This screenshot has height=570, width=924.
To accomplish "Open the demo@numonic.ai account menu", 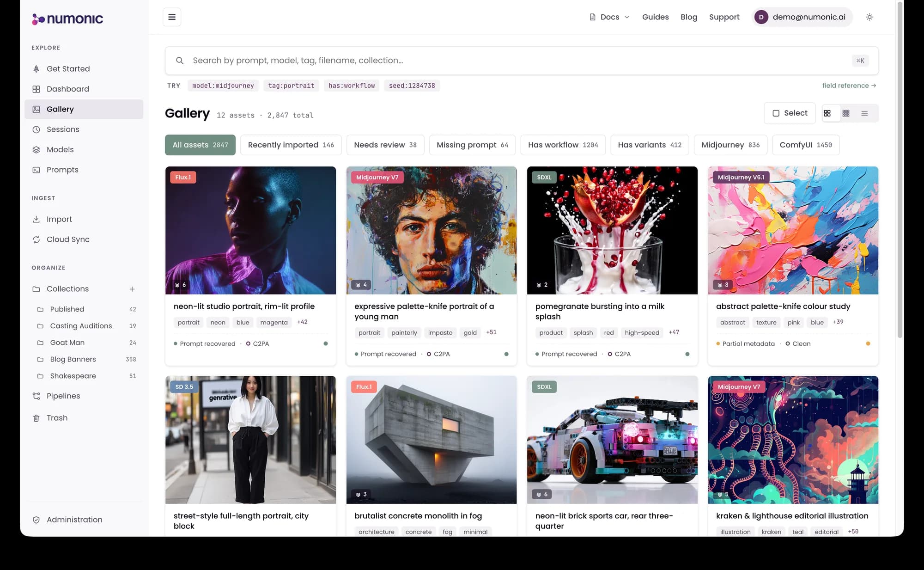I will coord(802,17).
